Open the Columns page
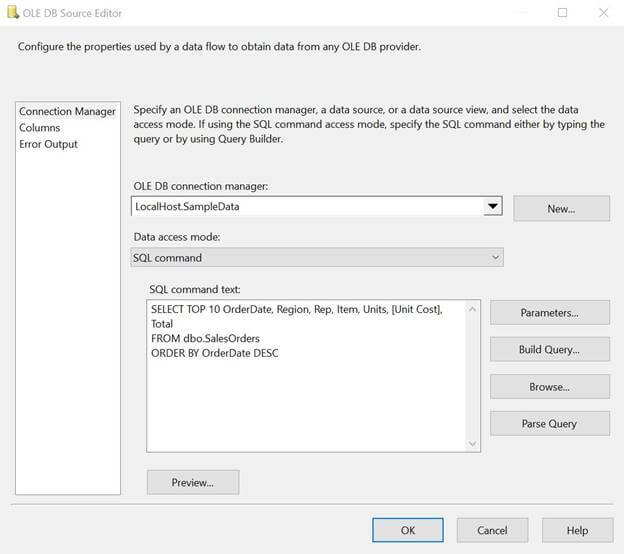This screenshot has height=554, width=624. [x=39, y=128]
